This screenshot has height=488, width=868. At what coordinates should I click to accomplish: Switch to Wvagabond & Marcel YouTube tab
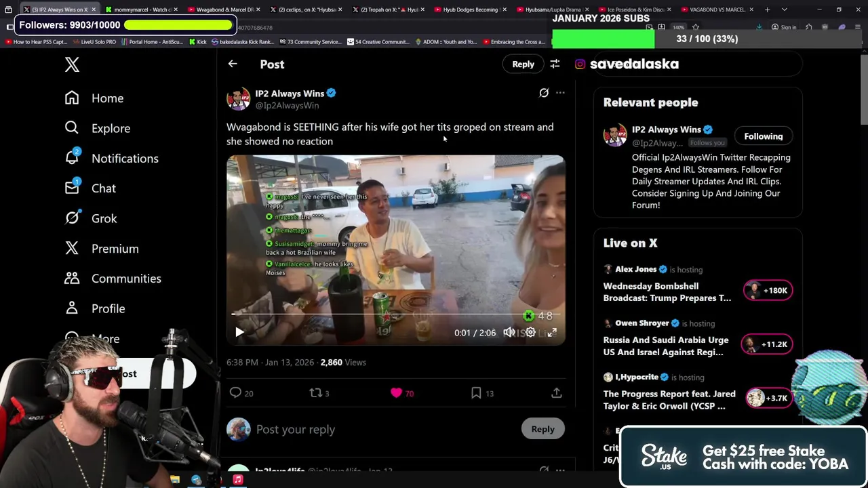[x=224, y=9]
